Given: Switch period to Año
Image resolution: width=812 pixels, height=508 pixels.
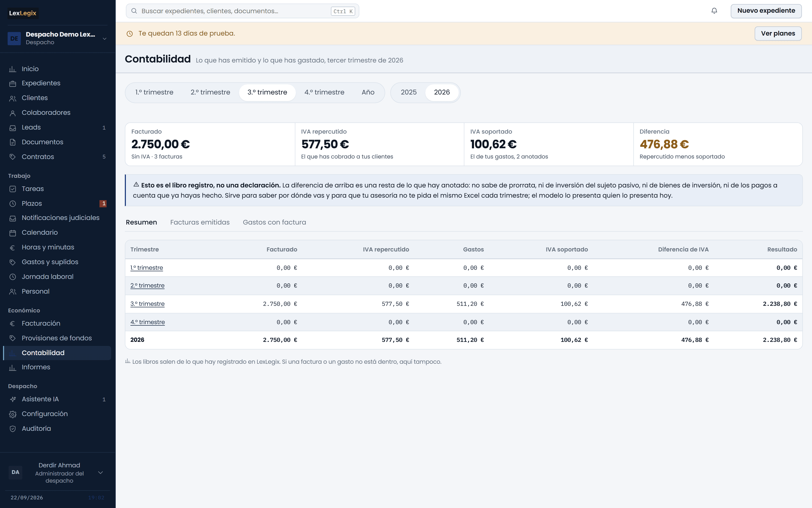Looking at the screenshot, I should coord(368,92).
